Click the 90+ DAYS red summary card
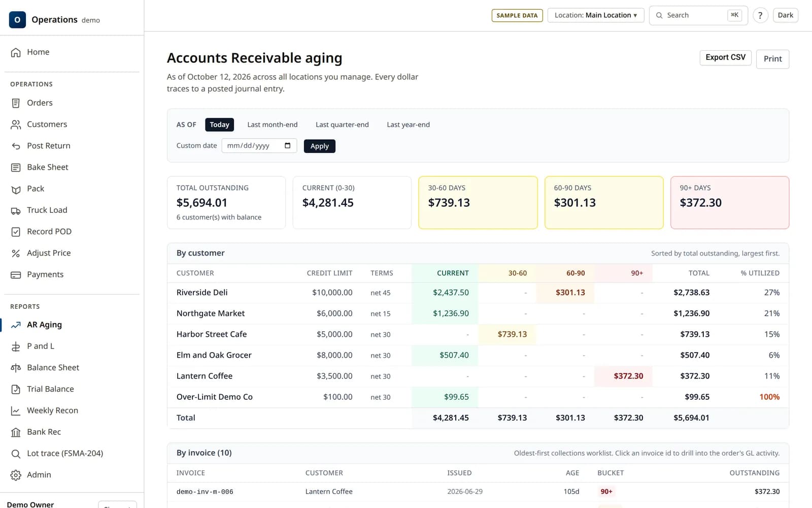 [x=729, y=203]
